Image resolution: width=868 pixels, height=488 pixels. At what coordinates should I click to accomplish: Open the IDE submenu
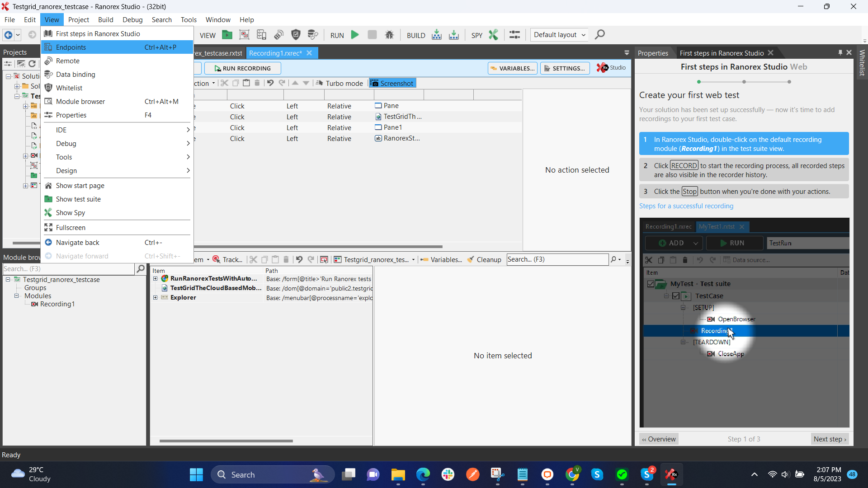click(x=118, y=130)
